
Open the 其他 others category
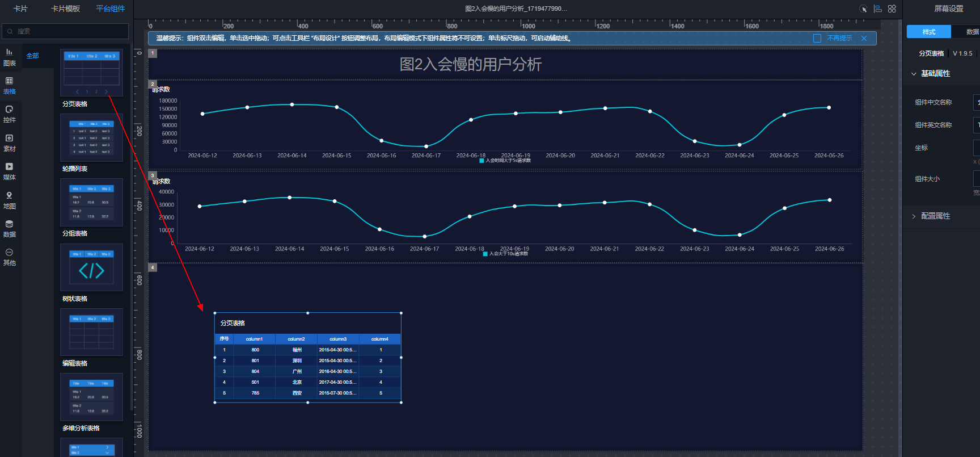click(10, 257)
